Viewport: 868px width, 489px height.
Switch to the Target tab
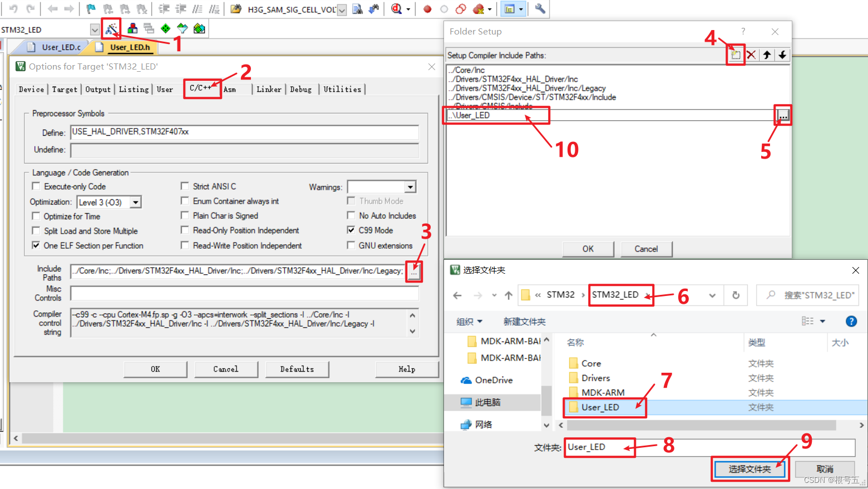[x=65, y=89]
